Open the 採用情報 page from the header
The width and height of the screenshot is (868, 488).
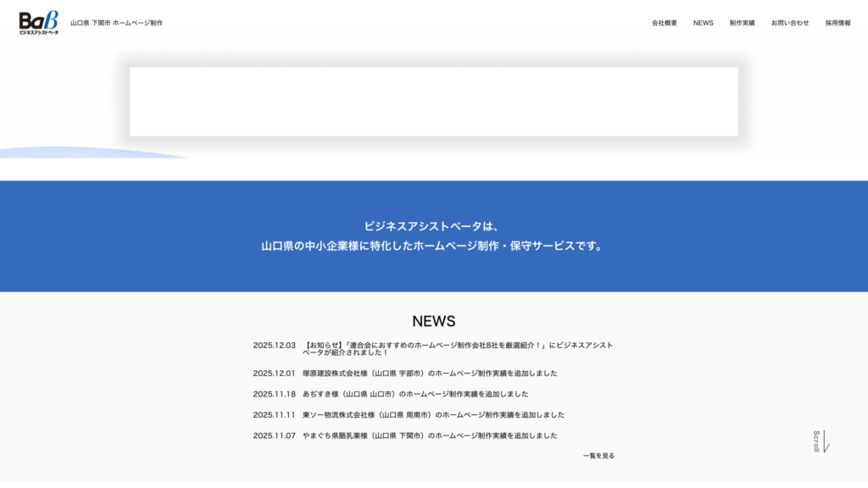[x=837, y=23]
